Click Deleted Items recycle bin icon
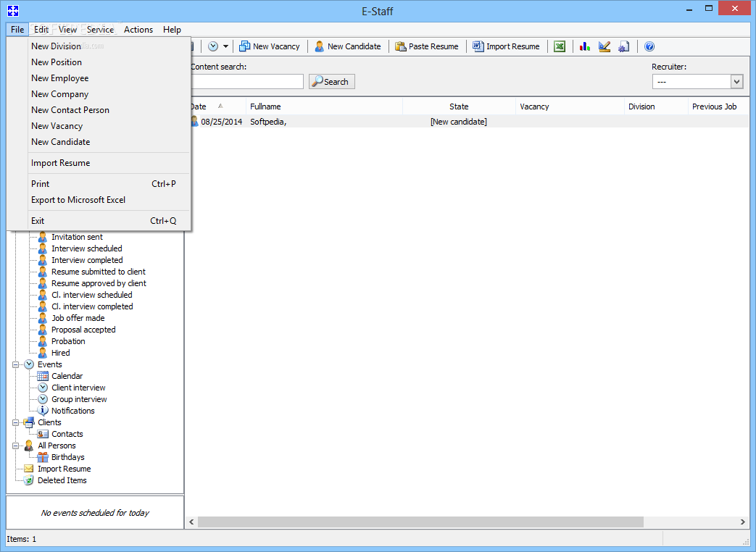This screenshot has height=552, width=756. [29, 480]
